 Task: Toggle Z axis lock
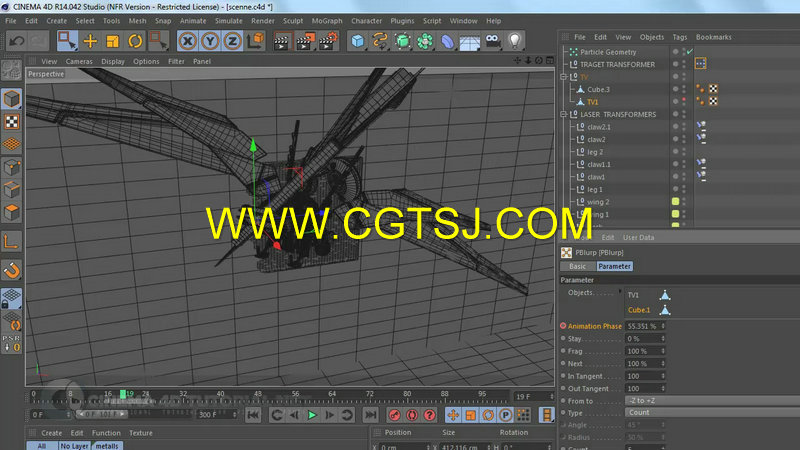pos(232,41)
